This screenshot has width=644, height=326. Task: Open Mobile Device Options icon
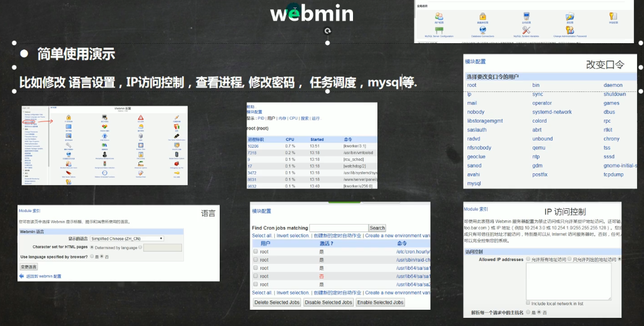(176, 155)
